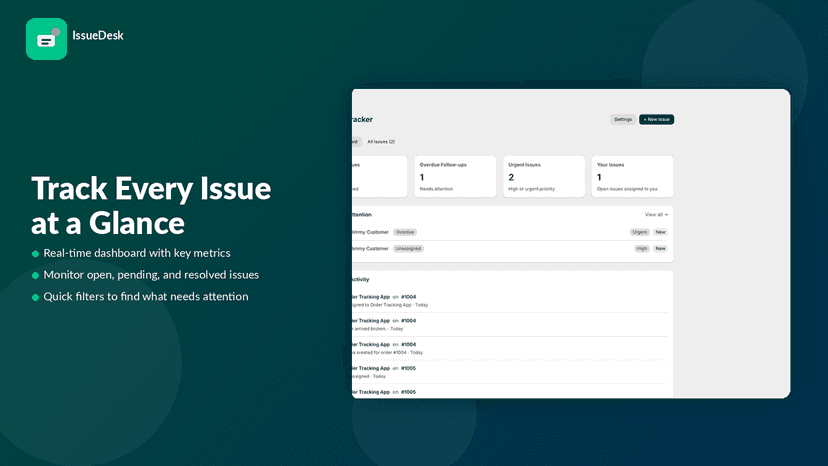
Task: Click 'Real-time dashboard with key metrics' bullet
Action: click(x=137, y=253)
